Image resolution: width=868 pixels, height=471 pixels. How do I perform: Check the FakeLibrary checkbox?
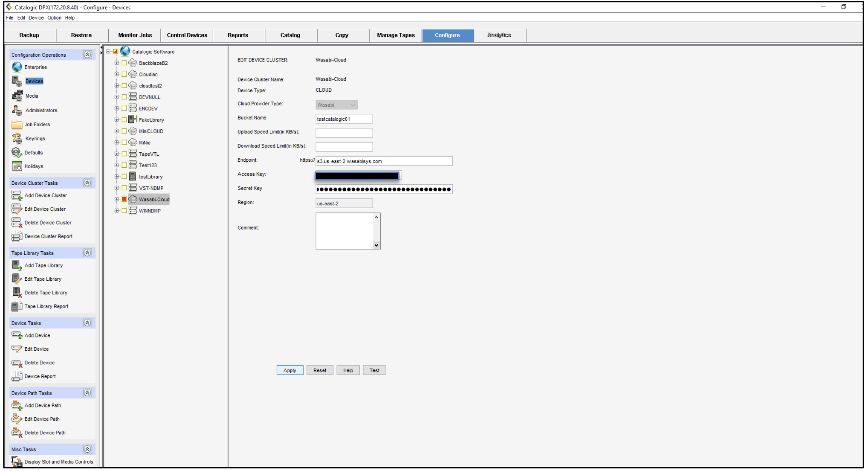(x=124, y=120)
